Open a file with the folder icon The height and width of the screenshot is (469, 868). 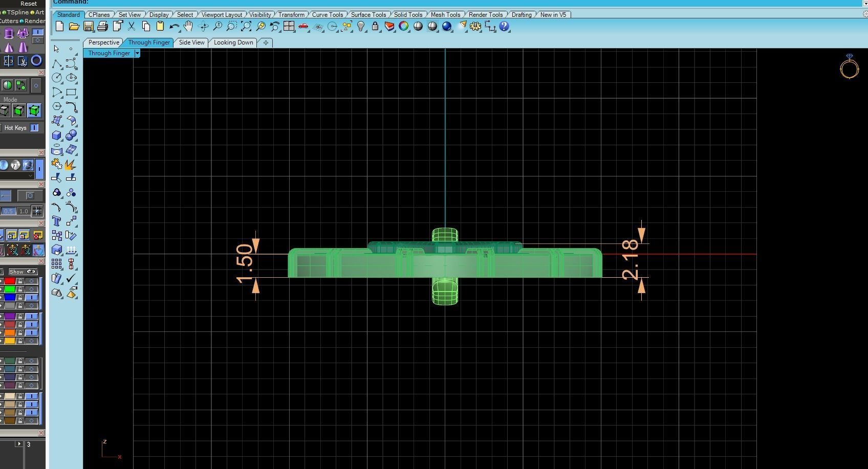pos(74,27)
